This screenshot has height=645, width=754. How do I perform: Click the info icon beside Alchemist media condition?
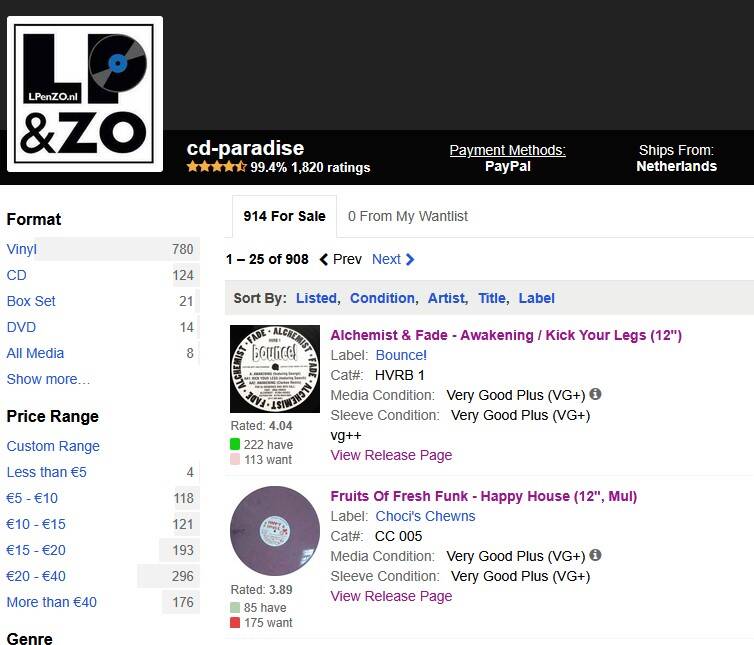[x=596, y=395]
